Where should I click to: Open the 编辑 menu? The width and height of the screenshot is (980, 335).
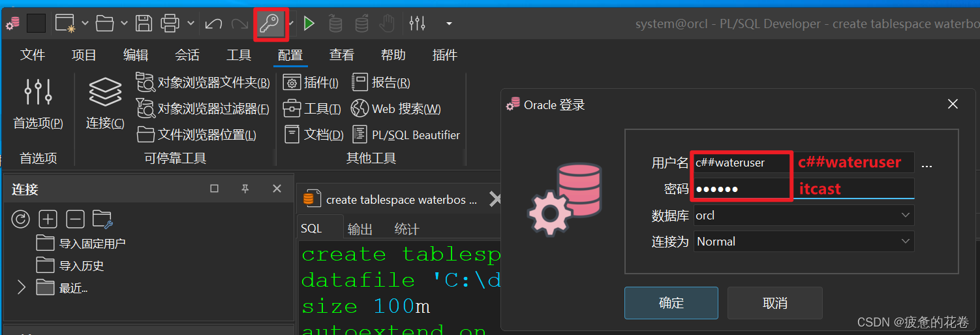point(136,56)
